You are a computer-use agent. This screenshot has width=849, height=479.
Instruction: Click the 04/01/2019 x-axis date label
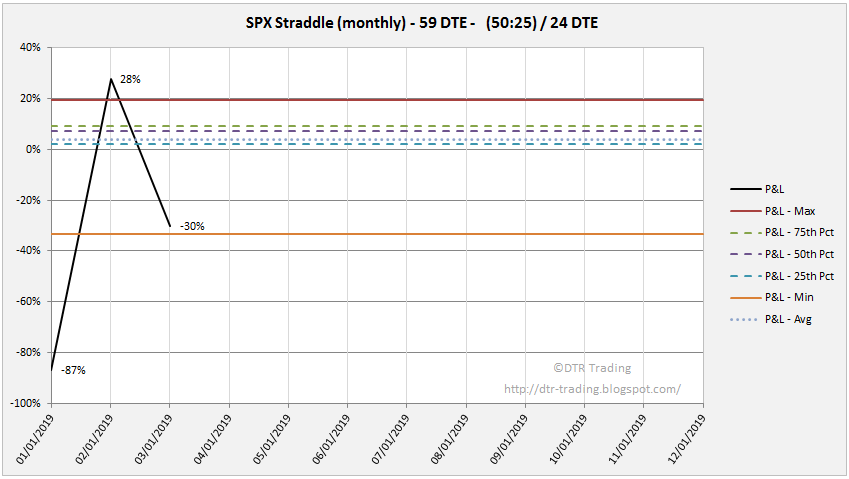(212, 439)
